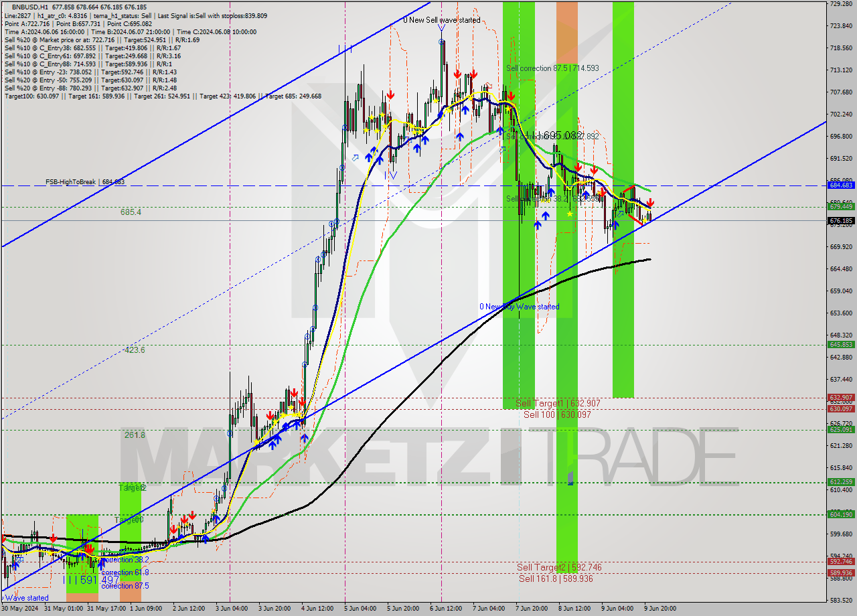
Task: Click the 729.280 price axis label
Action: point(841,4)
